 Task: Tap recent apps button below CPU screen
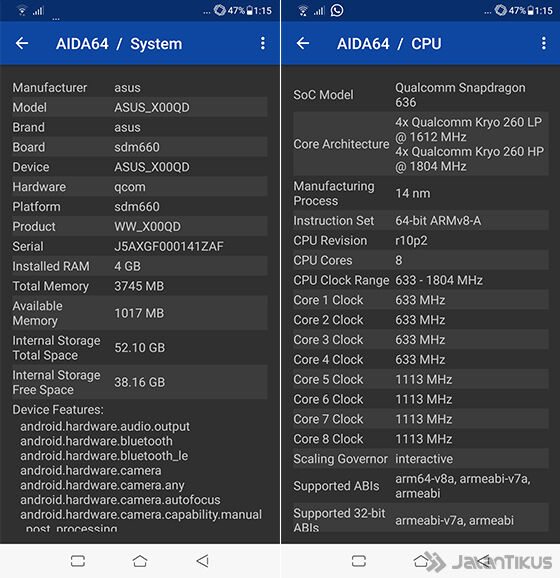point(359,561)
